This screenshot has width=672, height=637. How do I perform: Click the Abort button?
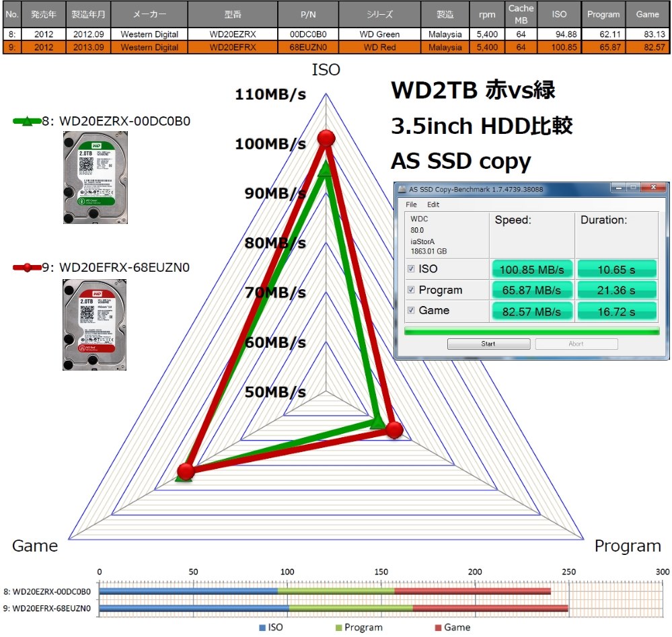(x=576, y=344)
